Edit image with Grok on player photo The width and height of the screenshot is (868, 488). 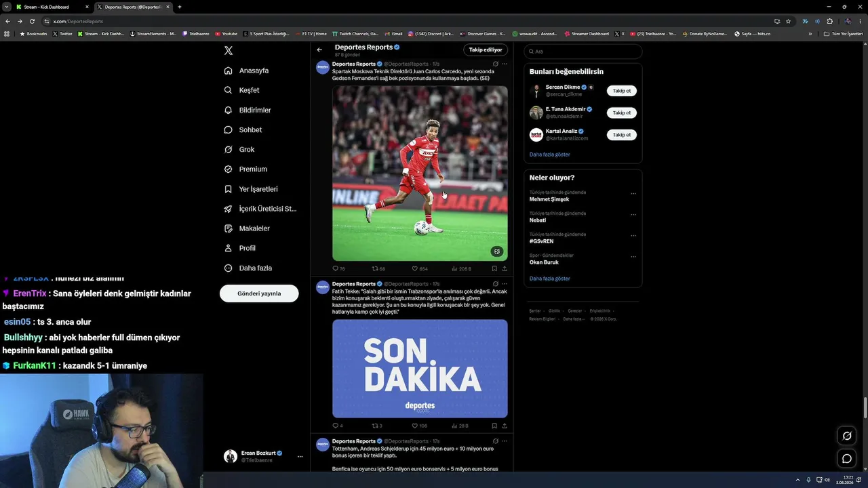(x=497, y=251)
